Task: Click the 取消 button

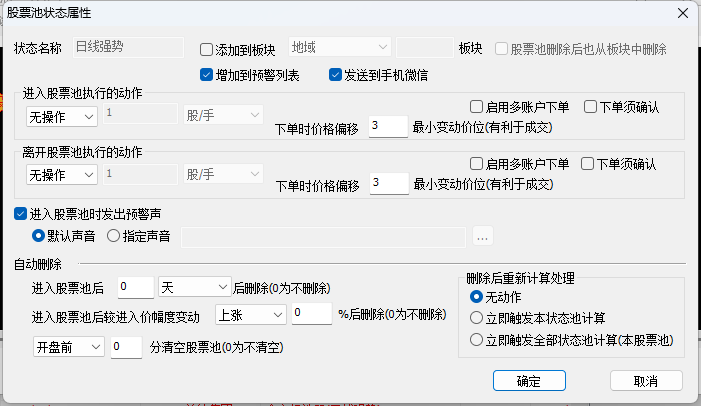Action: (646, 381)
